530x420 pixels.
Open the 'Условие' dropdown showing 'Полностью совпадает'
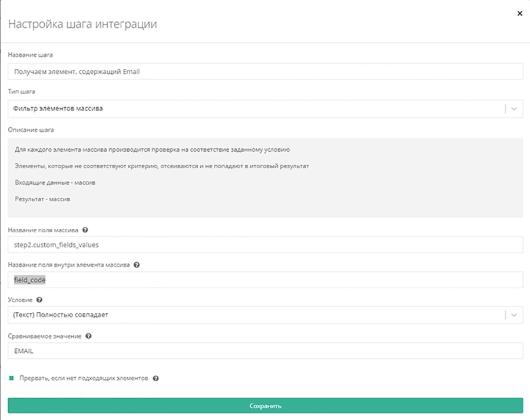(x=253, y=315)
